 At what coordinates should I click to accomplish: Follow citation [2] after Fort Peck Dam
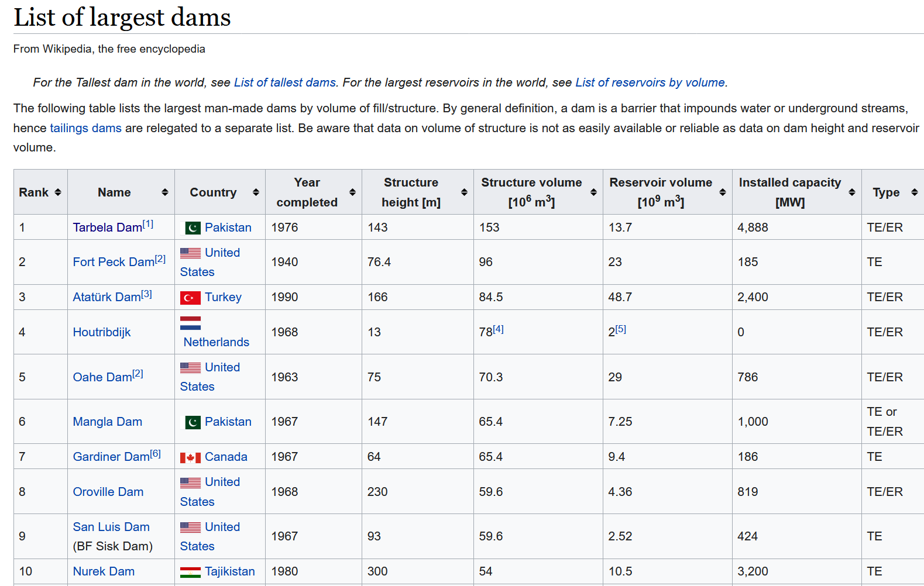[x=160, y=258]
